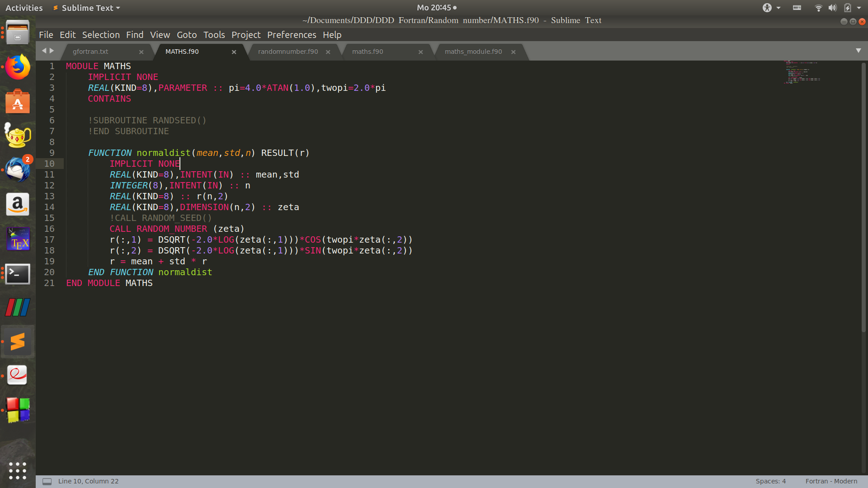
Task: Open the File menu
Action: tap(46, 35)
